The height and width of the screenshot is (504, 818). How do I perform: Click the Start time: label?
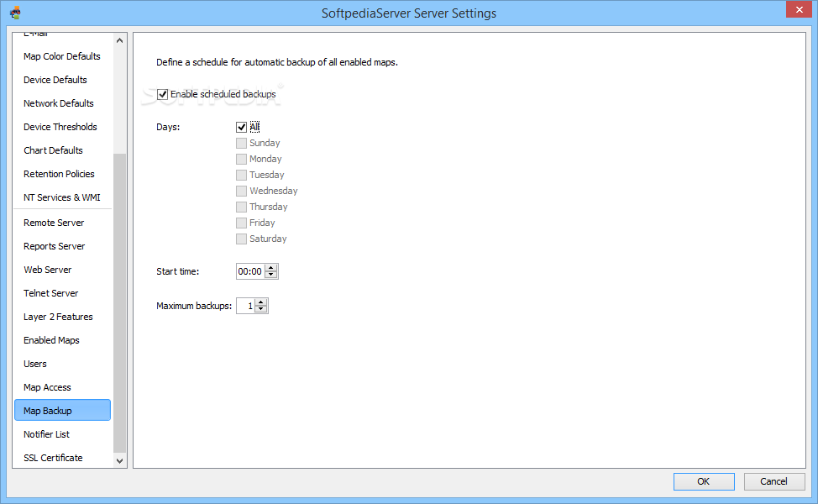pos(177,271)
